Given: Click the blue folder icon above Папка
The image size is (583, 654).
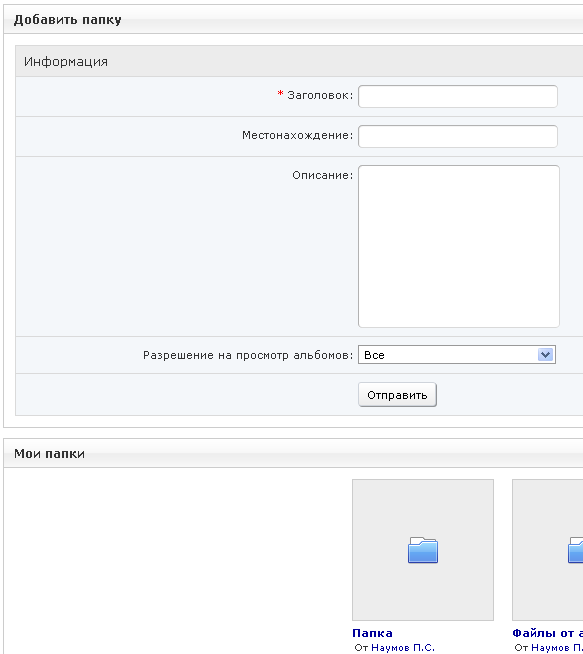Looking at the screenshot, I should coord(423,550).
